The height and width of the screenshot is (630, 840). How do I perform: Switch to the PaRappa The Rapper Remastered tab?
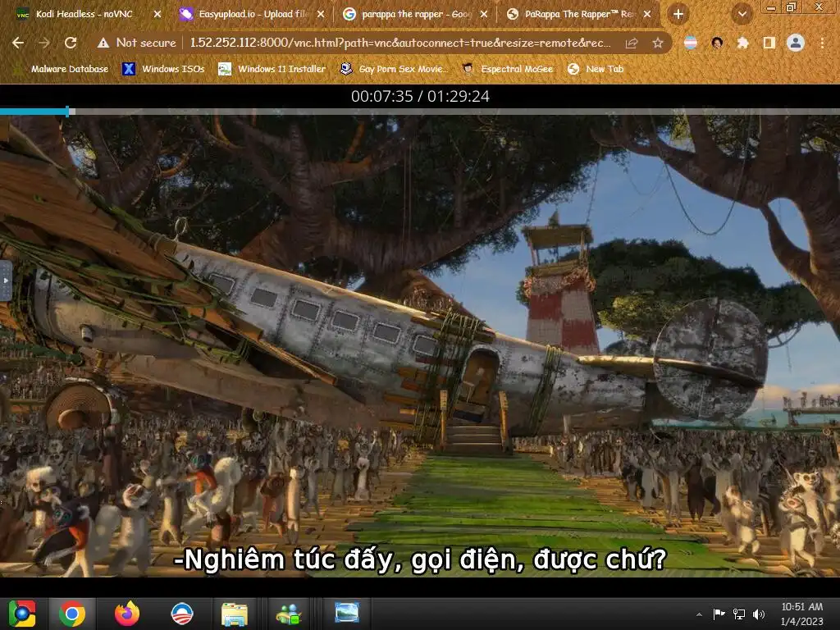578,14
